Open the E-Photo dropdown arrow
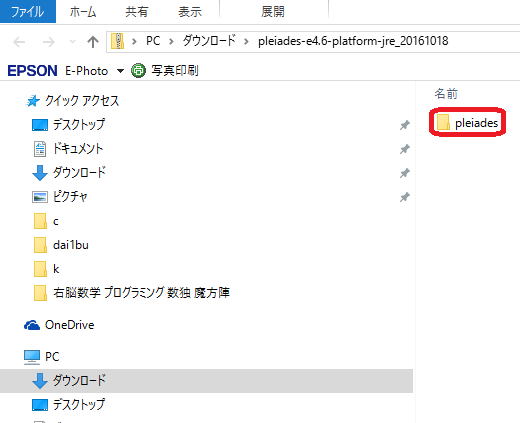Screen dimensions: 520x423 pos(120,71)
